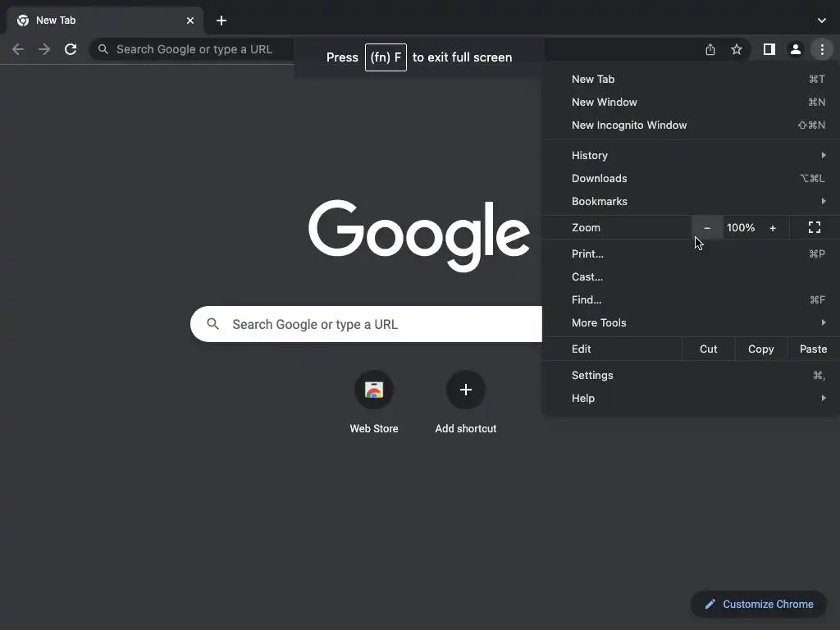Click the Paste button
This screenshot has height=630, width=840.
click(x=813, y=349)
